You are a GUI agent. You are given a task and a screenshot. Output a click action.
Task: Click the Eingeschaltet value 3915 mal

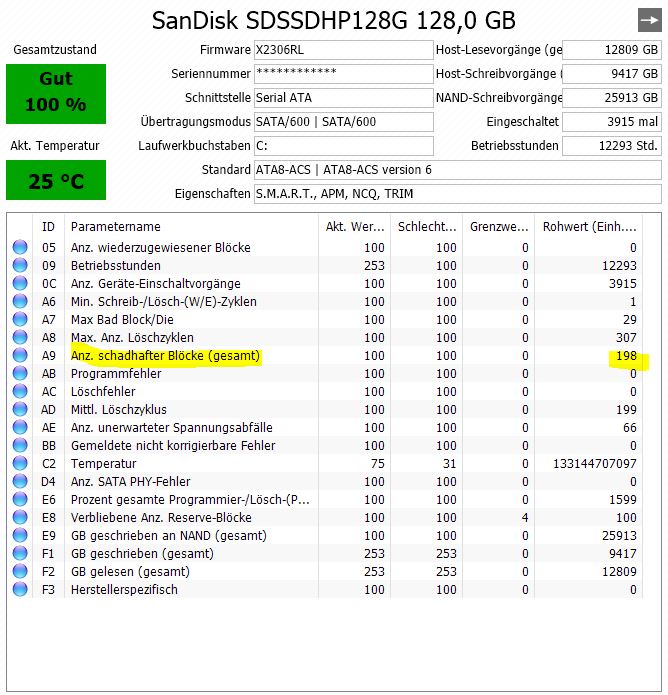(x=612, y=121)
